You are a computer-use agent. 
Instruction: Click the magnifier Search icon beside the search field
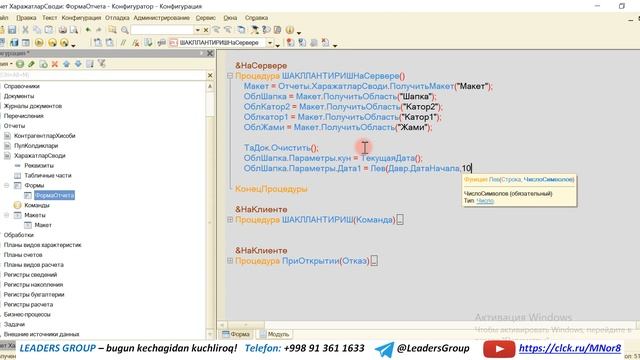[x=124, y=30]
